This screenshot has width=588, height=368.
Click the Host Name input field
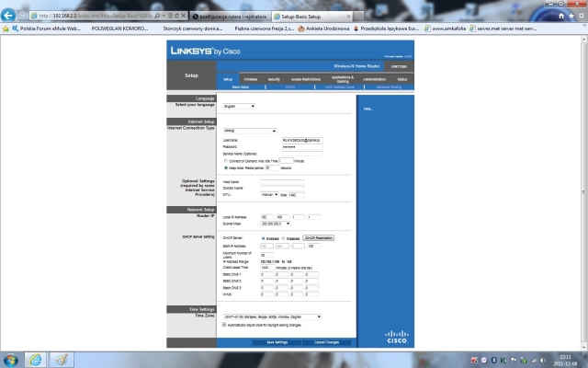tap(282, 182)
